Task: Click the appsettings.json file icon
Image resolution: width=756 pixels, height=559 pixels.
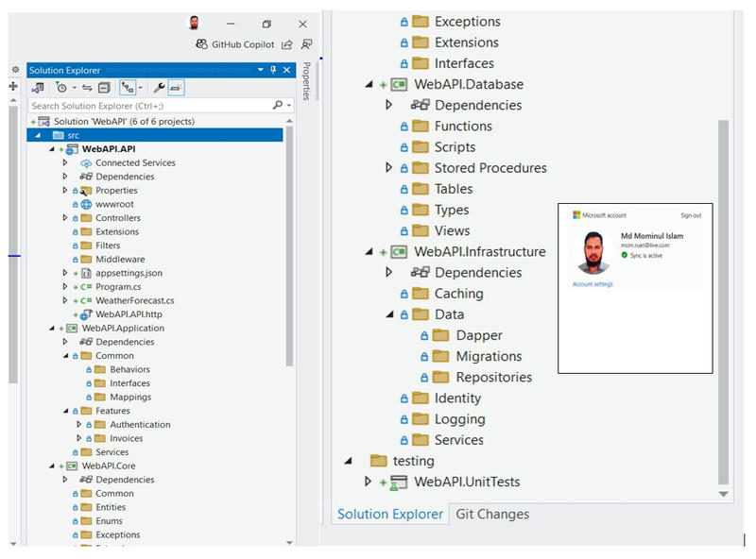Action: click(86, 273)
